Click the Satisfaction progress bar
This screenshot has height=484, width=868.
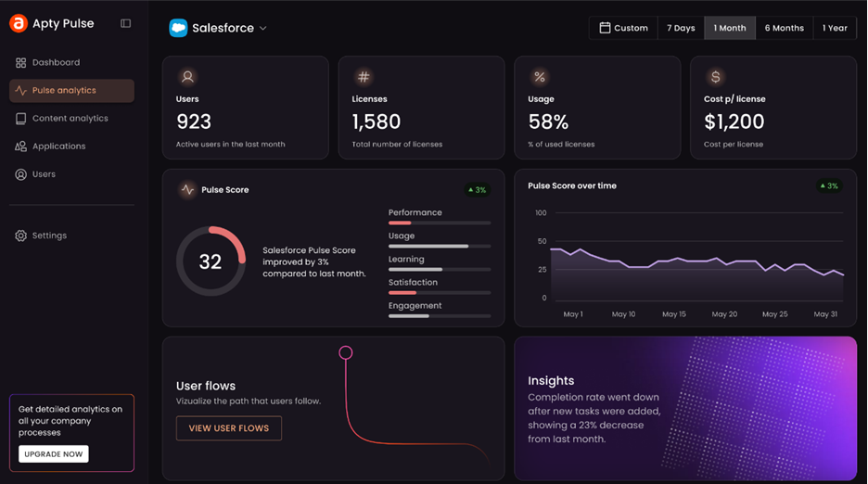440,292
